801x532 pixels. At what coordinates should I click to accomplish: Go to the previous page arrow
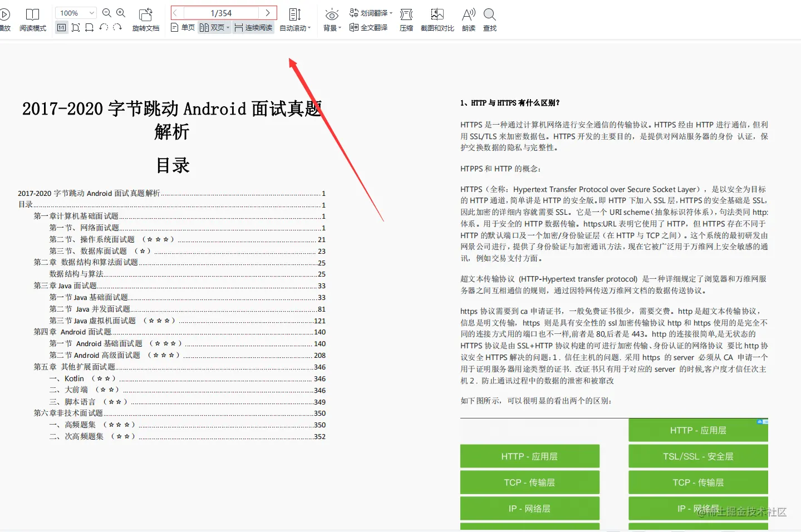coord(175,13)
